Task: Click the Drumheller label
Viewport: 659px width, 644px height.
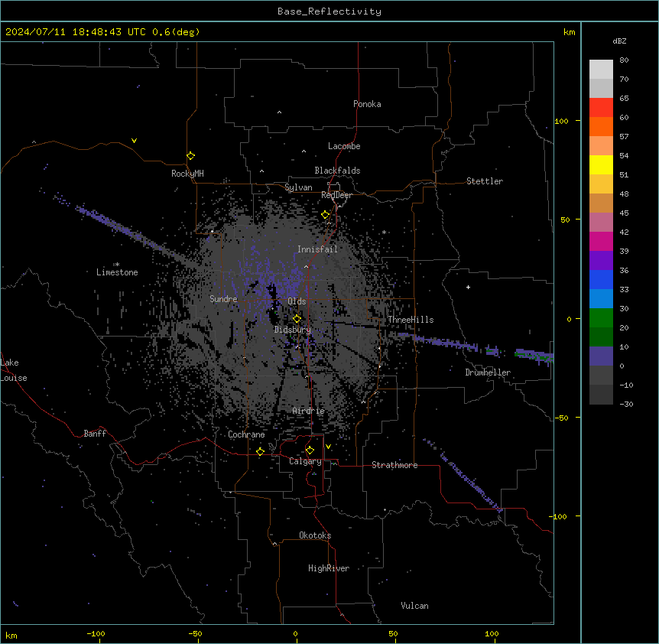Action: coord(488,372)
